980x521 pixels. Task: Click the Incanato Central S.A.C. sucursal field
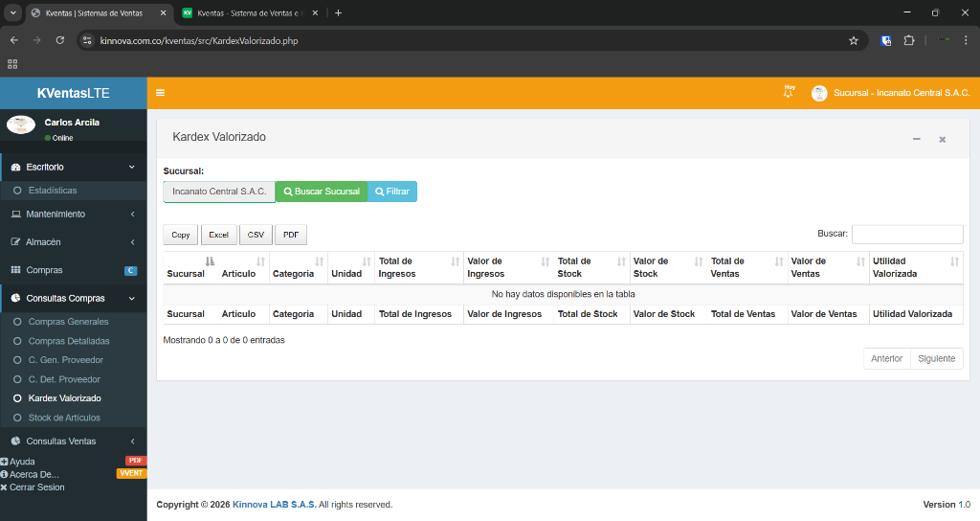pos(219,192)
